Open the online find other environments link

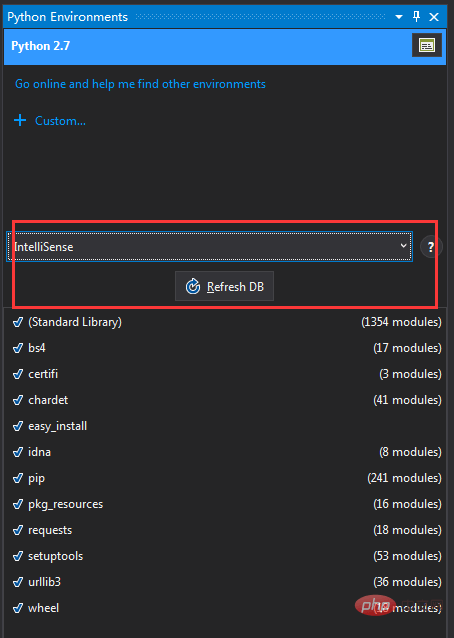[140, 84]
